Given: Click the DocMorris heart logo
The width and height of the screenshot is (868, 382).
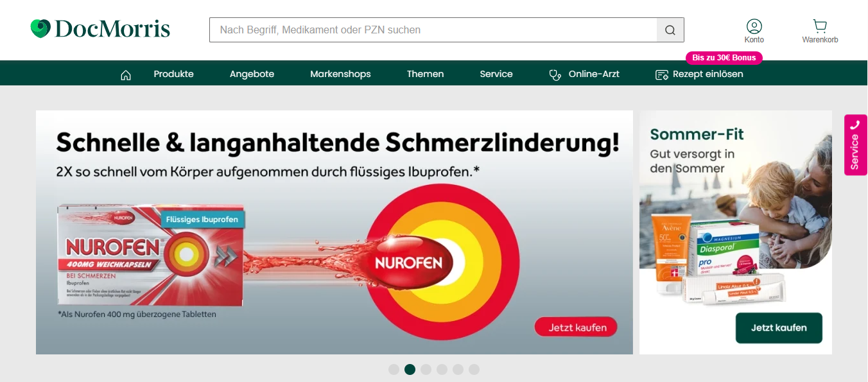Looking at the screenshot, I should coord(40,29).
